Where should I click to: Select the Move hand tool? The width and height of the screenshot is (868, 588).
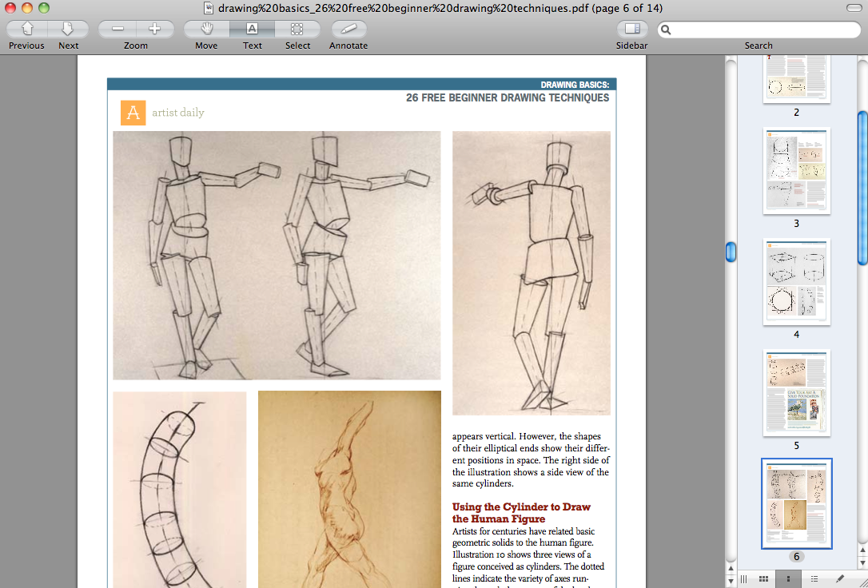coord(205,29)
